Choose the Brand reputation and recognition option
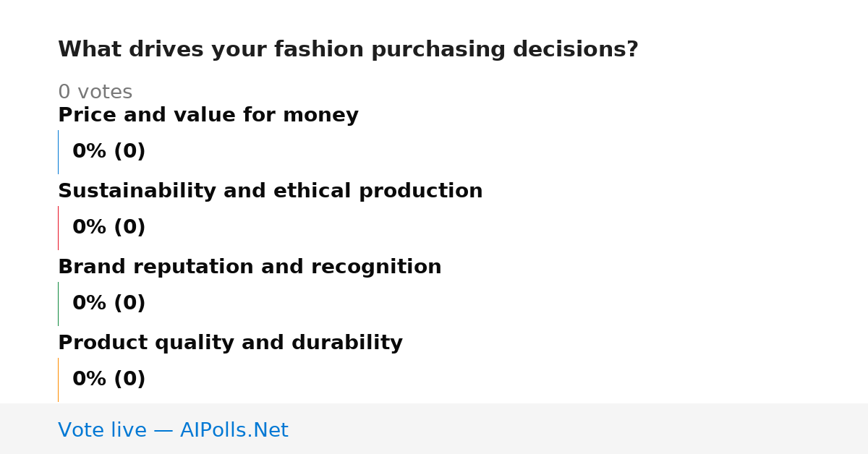The height and width of the screenshot is (454, 868). [250, 267]
